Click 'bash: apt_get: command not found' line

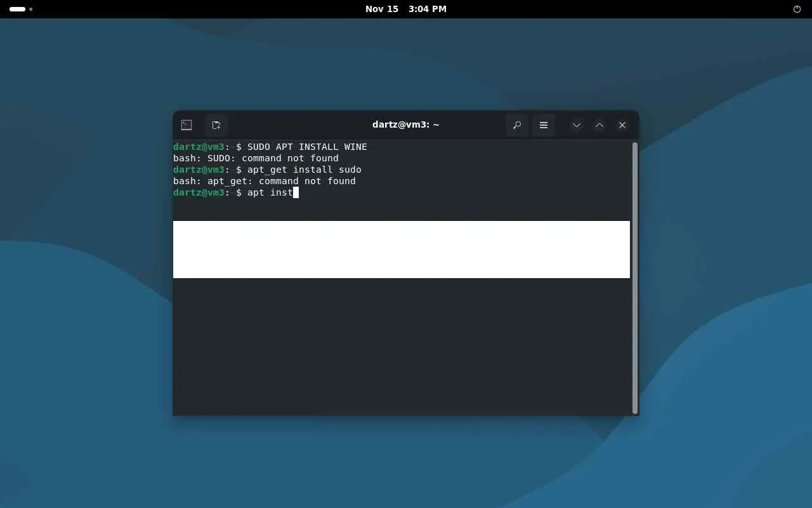tap(265, 181)
